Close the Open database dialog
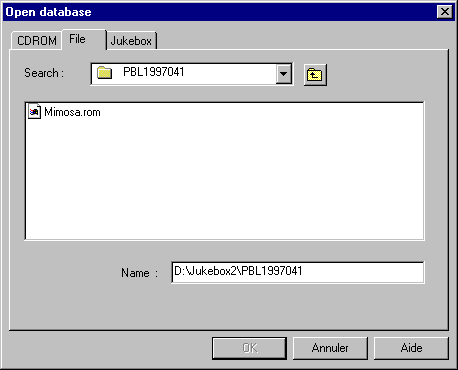Screen dimensions: 458x370 coord(445,12)
